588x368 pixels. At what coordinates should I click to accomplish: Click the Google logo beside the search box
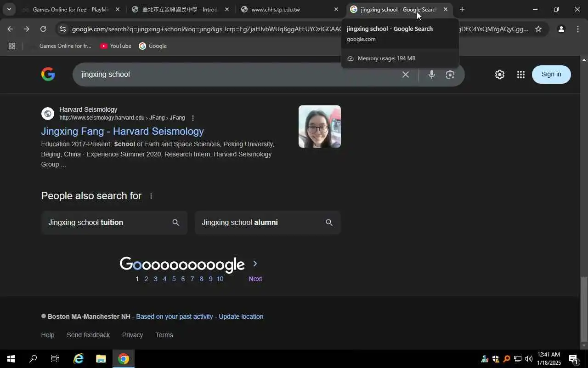pos(48,74)
